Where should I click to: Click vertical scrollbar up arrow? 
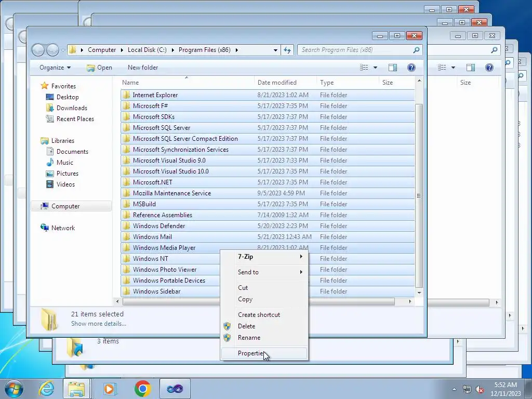(419, 81)
